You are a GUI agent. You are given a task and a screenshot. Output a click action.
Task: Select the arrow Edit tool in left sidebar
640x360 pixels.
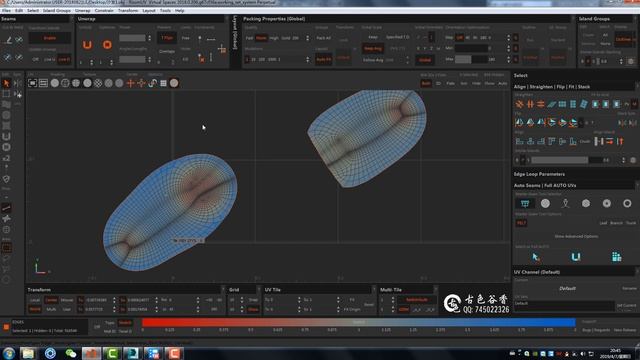pos(6,84)
